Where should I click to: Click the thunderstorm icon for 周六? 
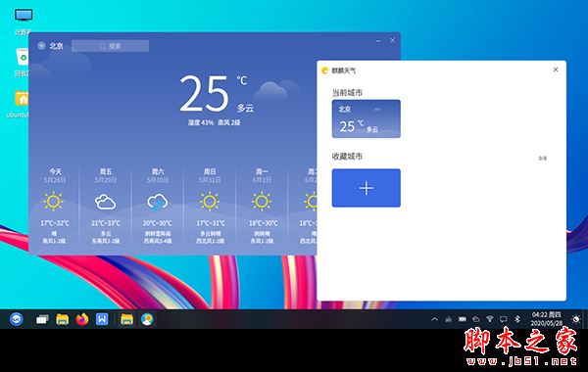coord(158,203)
